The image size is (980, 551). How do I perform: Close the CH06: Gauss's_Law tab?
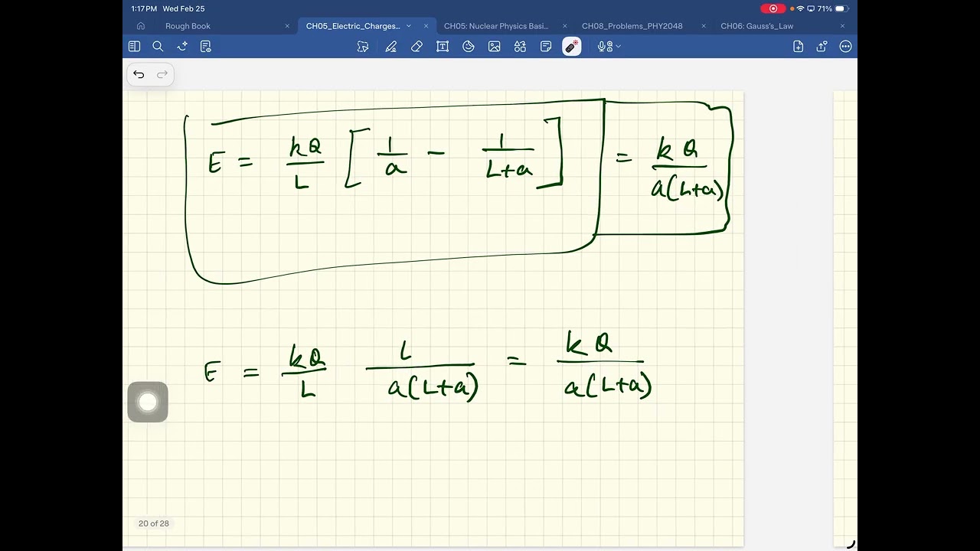tap(842, 26)
